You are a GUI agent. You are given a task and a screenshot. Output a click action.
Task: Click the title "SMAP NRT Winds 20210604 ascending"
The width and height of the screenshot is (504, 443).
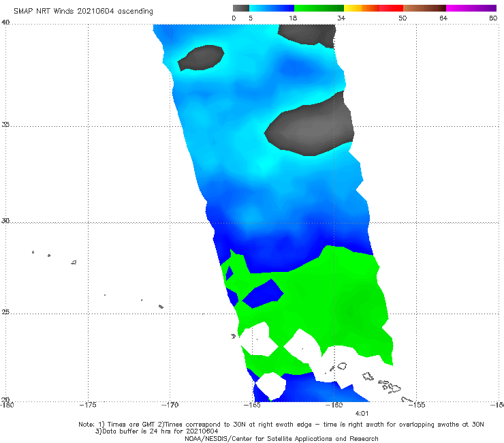pos(83,11)
